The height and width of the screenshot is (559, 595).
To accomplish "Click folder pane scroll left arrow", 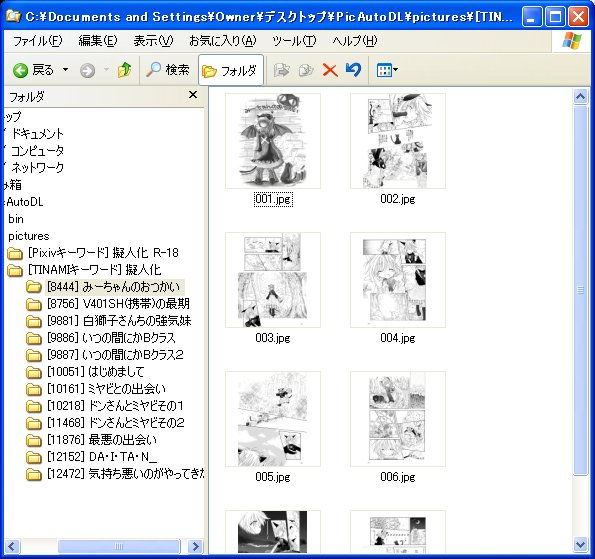I will (x=11, y=546).
